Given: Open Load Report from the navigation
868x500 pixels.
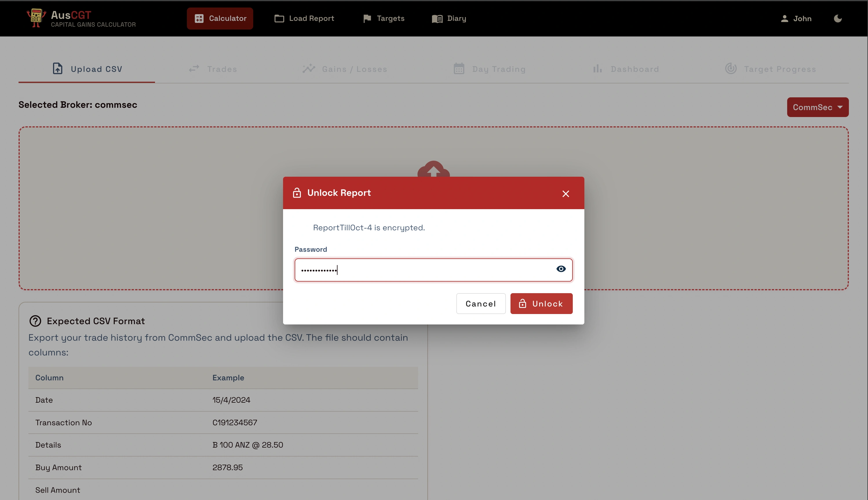Looking at the screenshot, I should (304, 19).
